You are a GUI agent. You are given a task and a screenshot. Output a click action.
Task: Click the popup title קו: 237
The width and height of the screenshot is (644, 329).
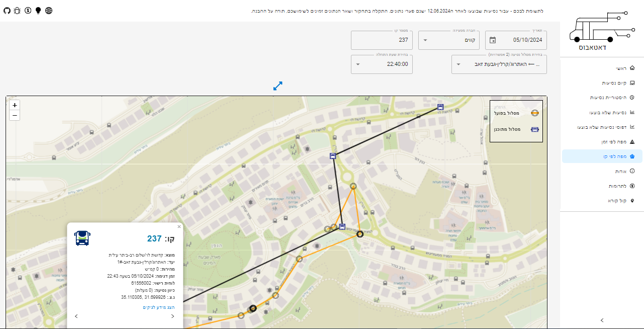(161, 238)
